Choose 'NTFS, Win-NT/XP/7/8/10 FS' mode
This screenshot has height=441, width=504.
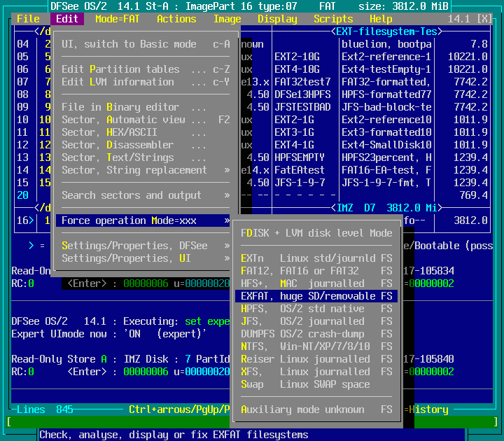click(x=316, y=346)
